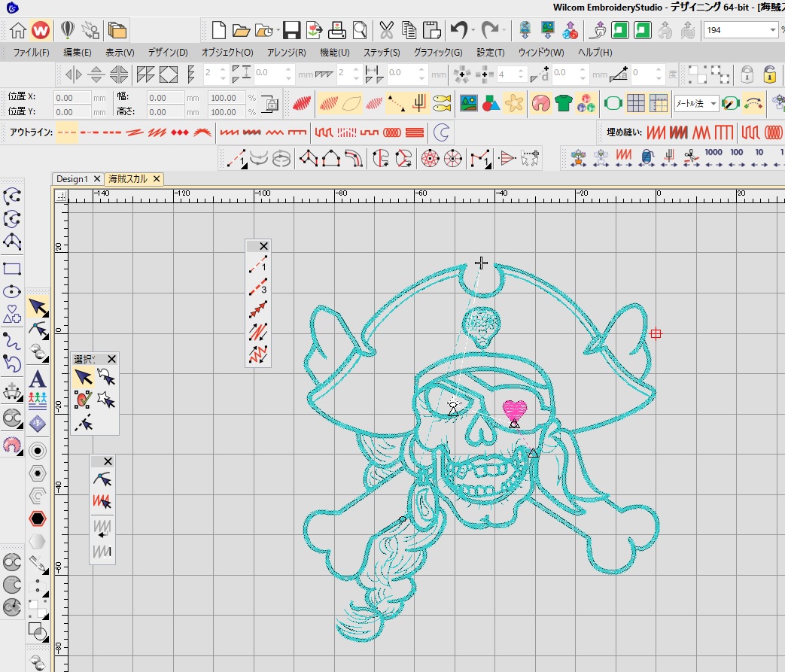
Task: Select the green T-shirt product icon
Action: point(563,104)
